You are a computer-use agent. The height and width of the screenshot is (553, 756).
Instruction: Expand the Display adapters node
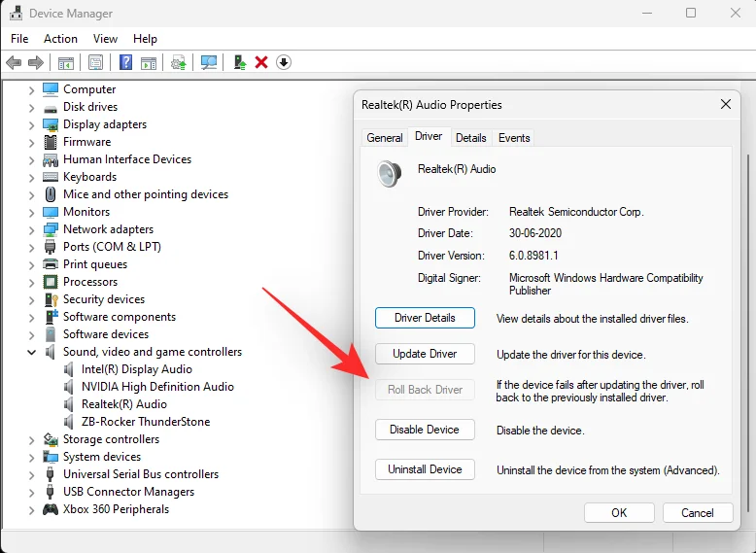click(x=31, y=124)
